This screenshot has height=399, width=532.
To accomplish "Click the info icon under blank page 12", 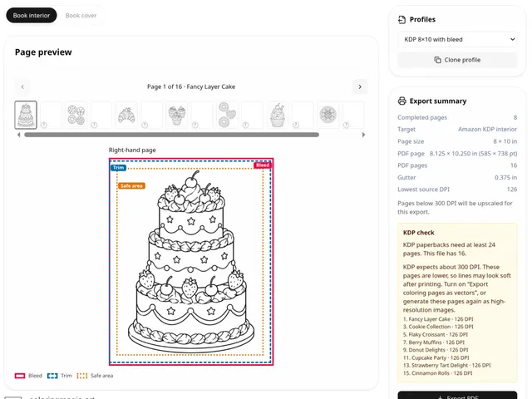I will pyautogui.click(x=296, y=125).
